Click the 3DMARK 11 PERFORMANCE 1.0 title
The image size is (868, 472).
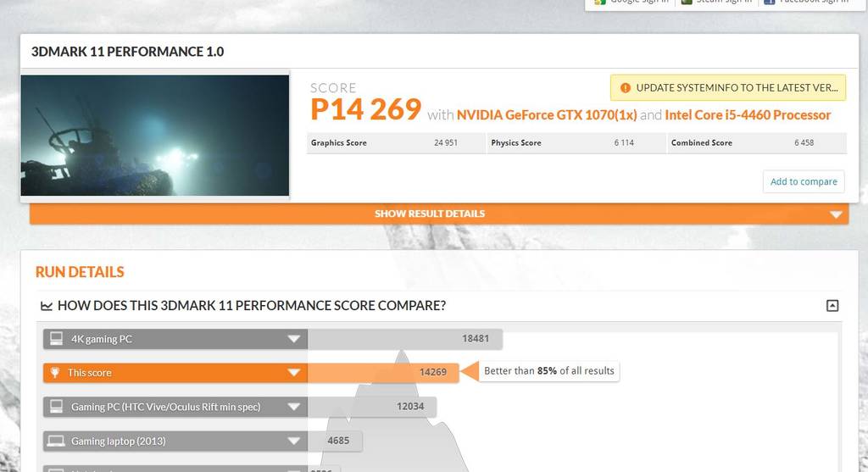point(127,52)
